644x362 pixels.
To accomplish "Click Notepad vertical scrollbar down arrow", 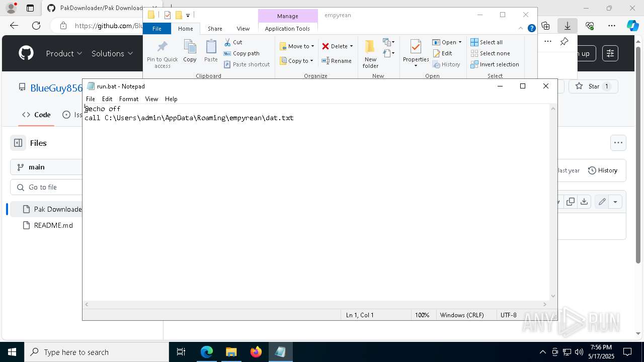I will pyautogui.click(x=553, y=296).
